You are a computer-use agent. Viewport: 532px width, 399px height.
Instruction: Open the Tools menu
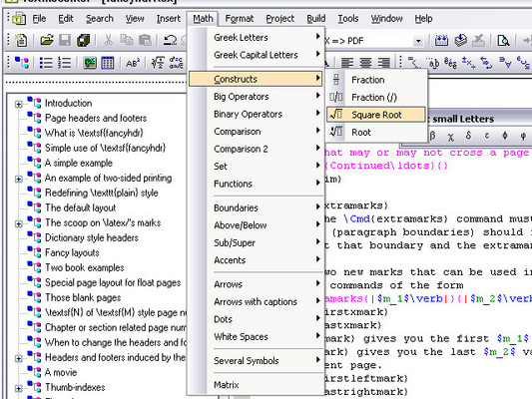point(348,19)
